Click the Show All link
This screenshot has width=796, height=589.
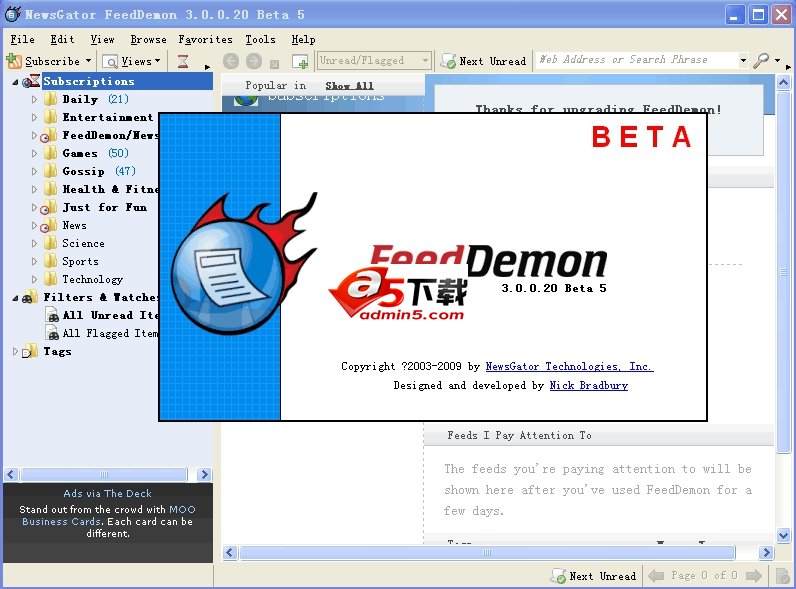pos(349,86)
